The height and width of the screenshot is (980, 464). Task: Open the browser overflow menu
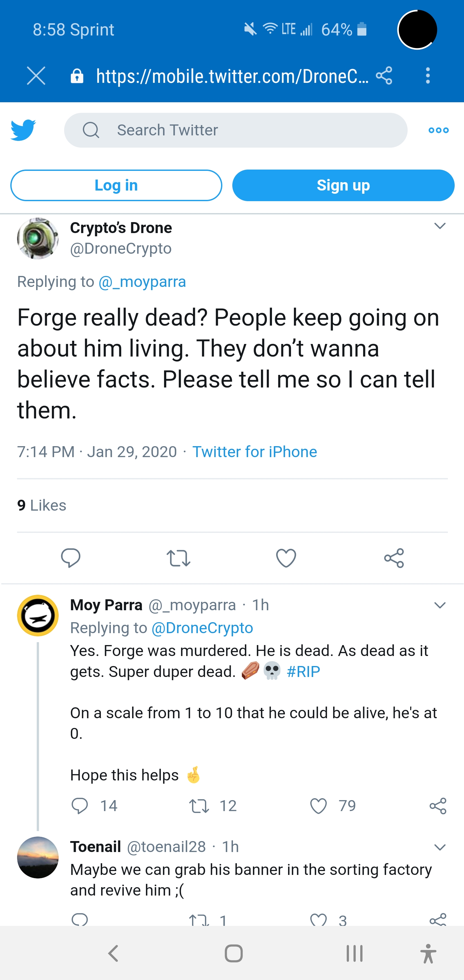[x=428, y=76]
